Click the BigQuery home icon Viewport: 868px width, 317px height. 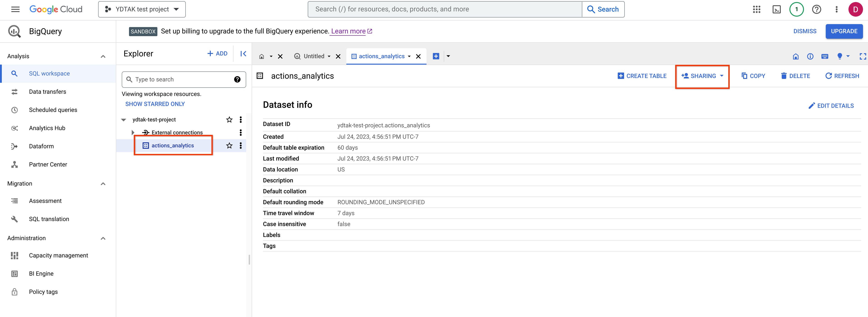261,55
